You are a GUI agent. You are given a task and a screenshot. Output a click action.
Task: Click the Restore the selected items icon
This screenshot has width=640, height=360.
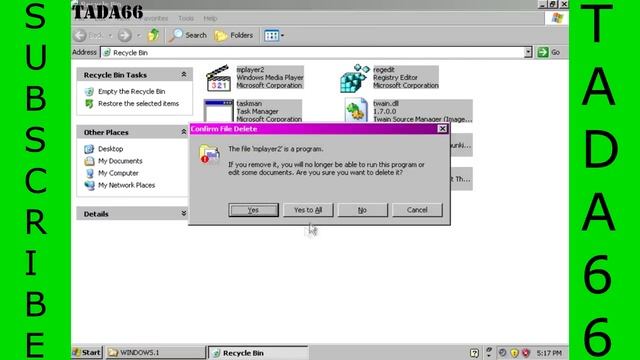[x=89, y=104]
